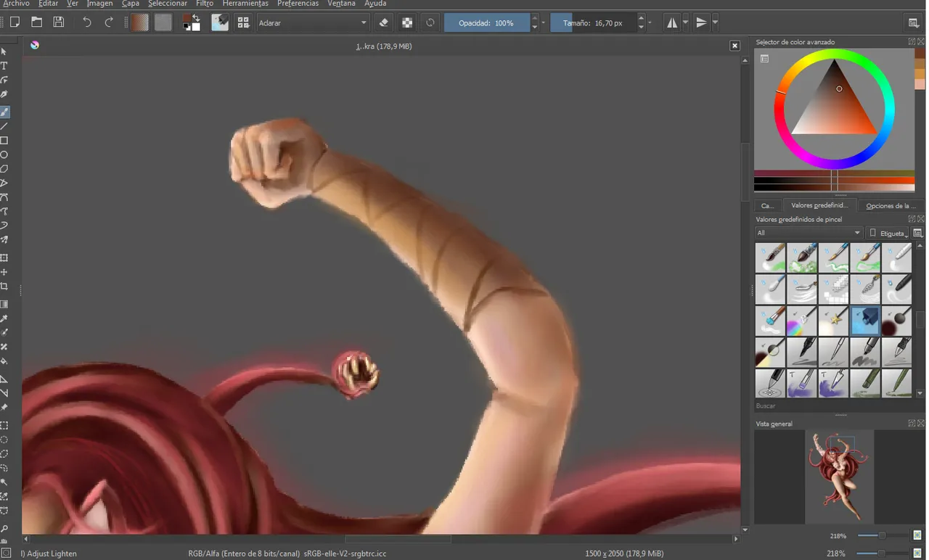Image resolution: width=929 pixels, height=560 pixels.
Task: Expand horizontal mirror options arrow
Action: [x=685, y=22]
